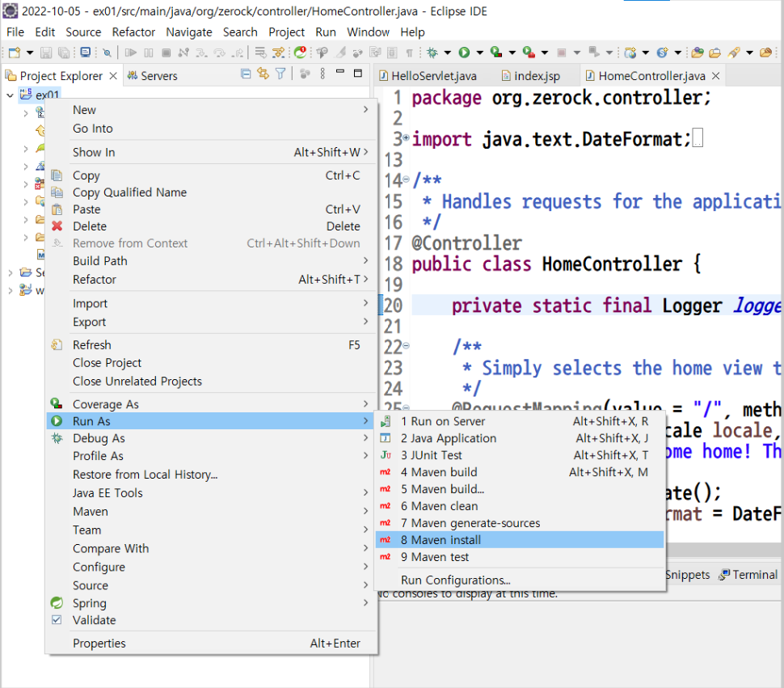Close the Project Explorer view
784x688 pixels.
coord(113,75)
